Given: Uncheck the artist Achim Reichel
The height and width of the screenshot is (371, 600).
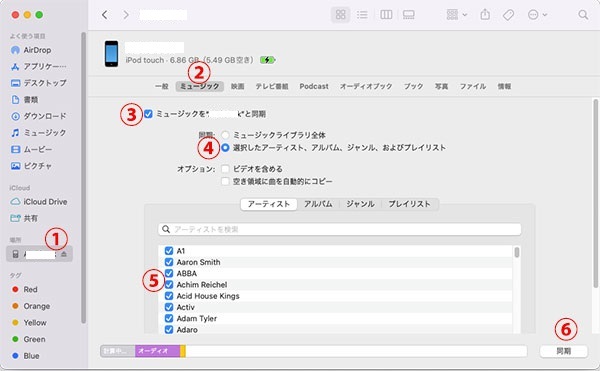Looking at the screenshot, I should click(169, 285).
